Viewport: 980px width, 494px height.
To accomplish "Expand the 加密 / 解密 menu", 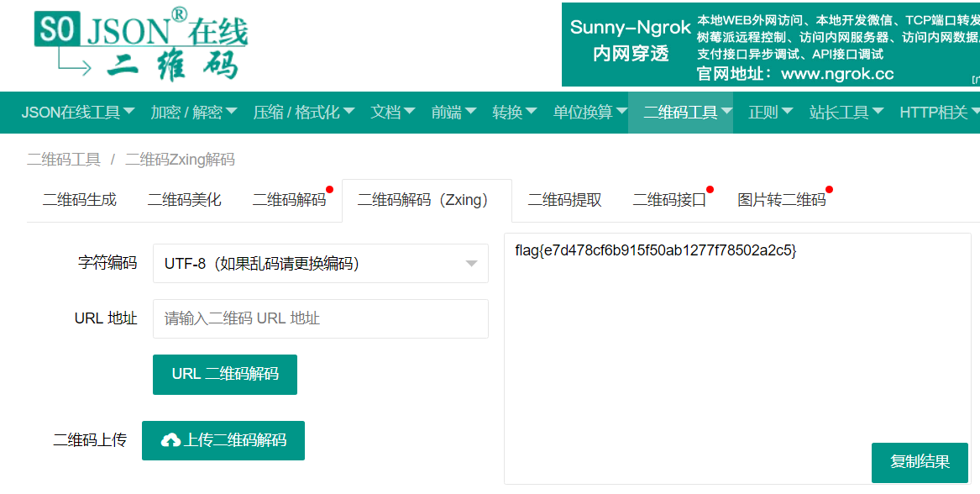I will tap(194, 113).
